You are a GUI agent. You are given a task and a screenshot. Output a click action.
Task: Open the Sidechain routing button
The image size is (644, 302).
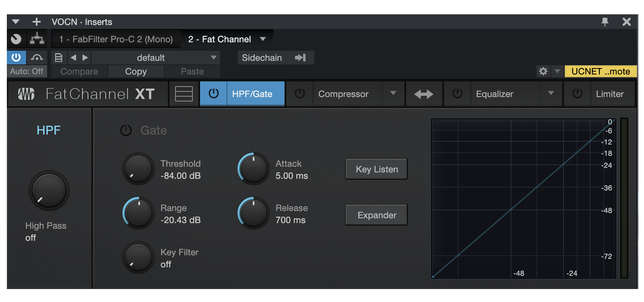276,58
